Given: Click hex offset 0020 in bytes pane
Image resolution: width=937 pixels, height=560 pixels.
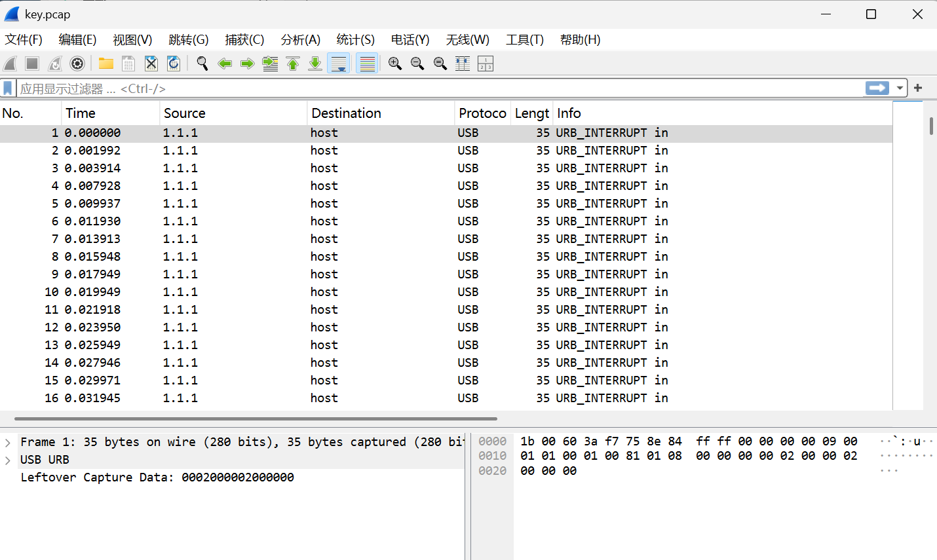Looking at the screenshot, I should (492, 471).
